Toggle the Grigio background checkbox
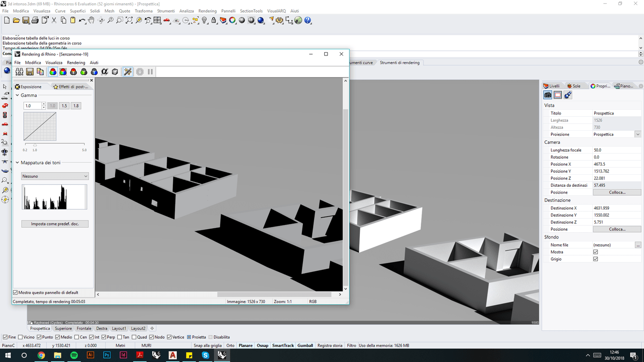Image resolution: width=644 pixels, height=362 pixels. [595, 259]
